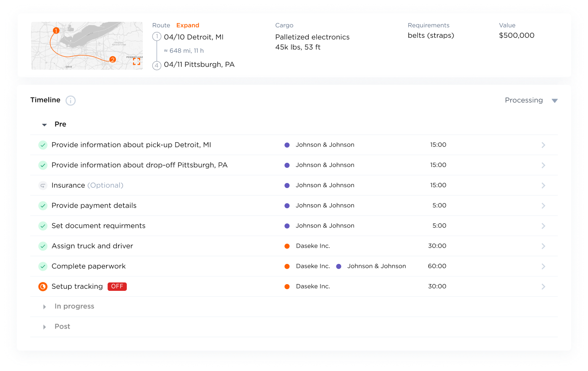Click route stop 1 circle for Detroit
This screenshot has height=371, width=588.
[157, 37]
